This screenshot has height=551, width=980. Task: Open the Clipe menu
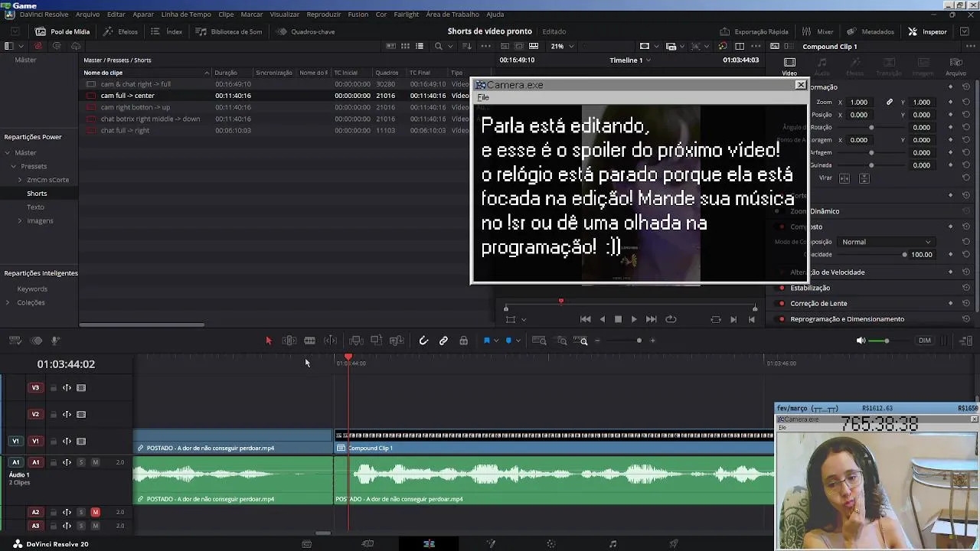pyautogui.click(x=226, y=15)
